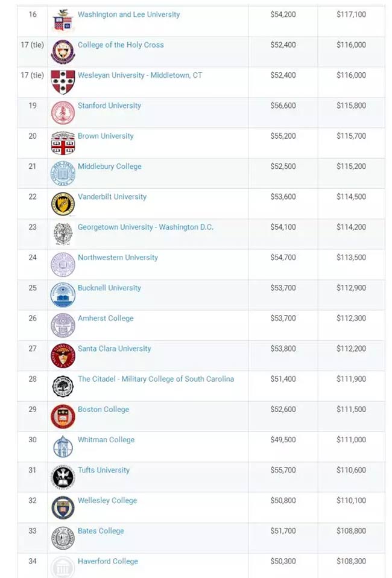Click the Brown University crest icon
Image resolution: width=392 pixels, height=578 pixels.
click(x=63, y=143)
